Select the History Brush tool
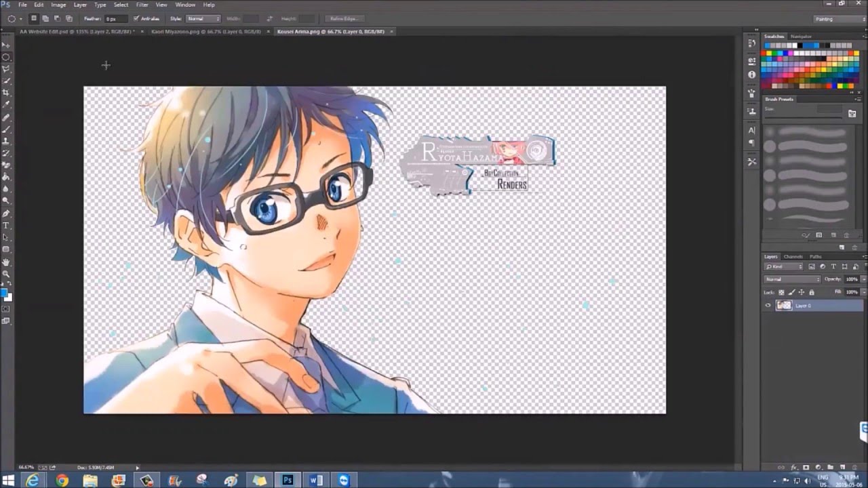This screenshot has width=868, height=488. (x=6, y=153)
